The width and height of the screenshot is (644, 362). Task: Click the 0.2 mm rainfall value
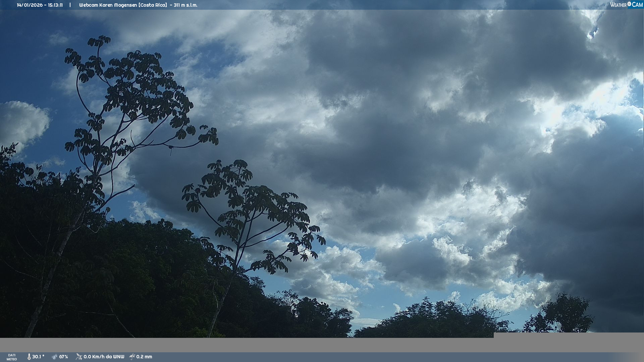click(144, 357)
